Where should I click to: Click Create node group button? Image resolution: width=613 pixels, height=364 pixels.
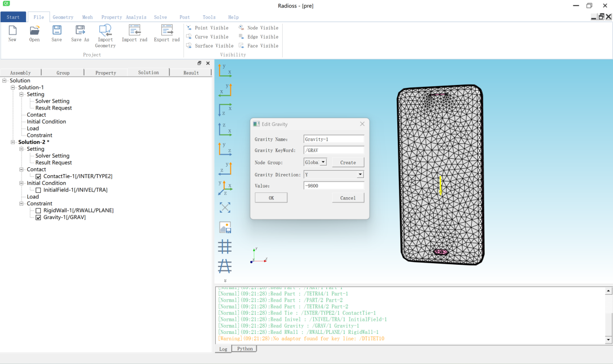coord(348,162)
